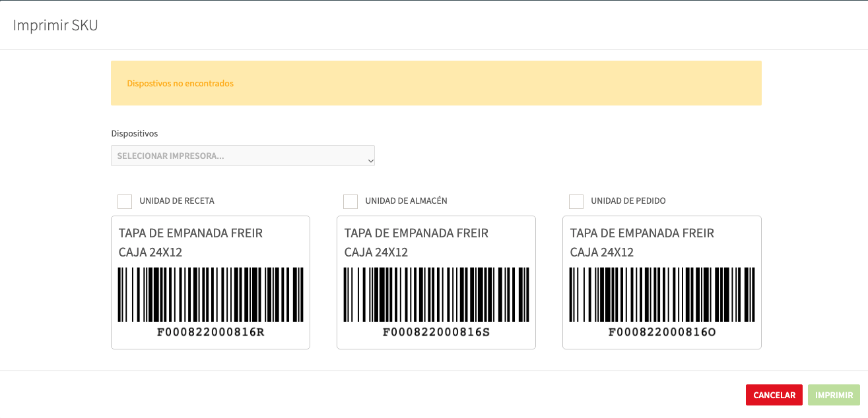Viewport: 868px width, 418px height.
Task: Check the Unidad de Receta checkbox
Action: click(125, 201)
